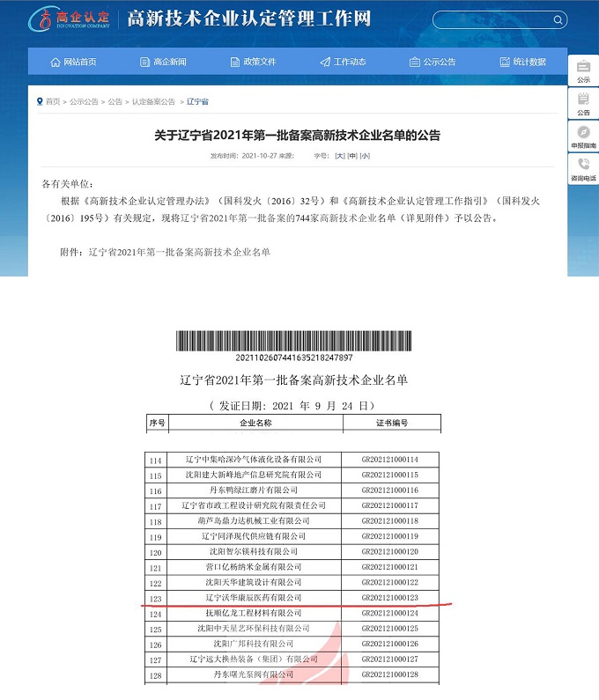Click the news icon beside 高企新闻
Viewport: 599px width, 700px height.
[x=144, y=62]
